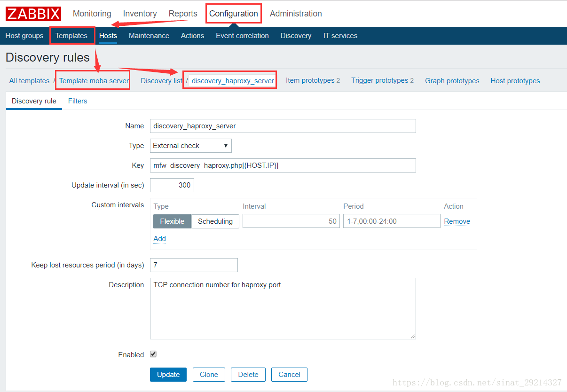Click the Name input field
This screenshot has height=392, width=567.
(283, 126)
